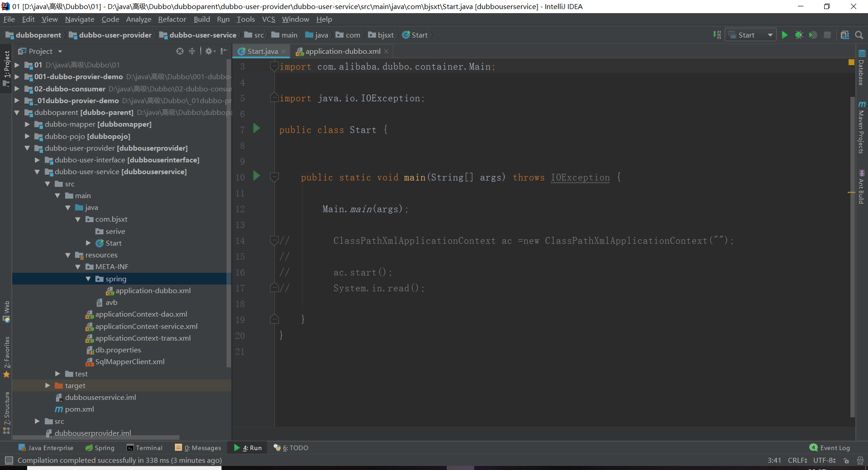Open the VCS menu
Viewport: 868px width, 470px height.
[269, 19]
